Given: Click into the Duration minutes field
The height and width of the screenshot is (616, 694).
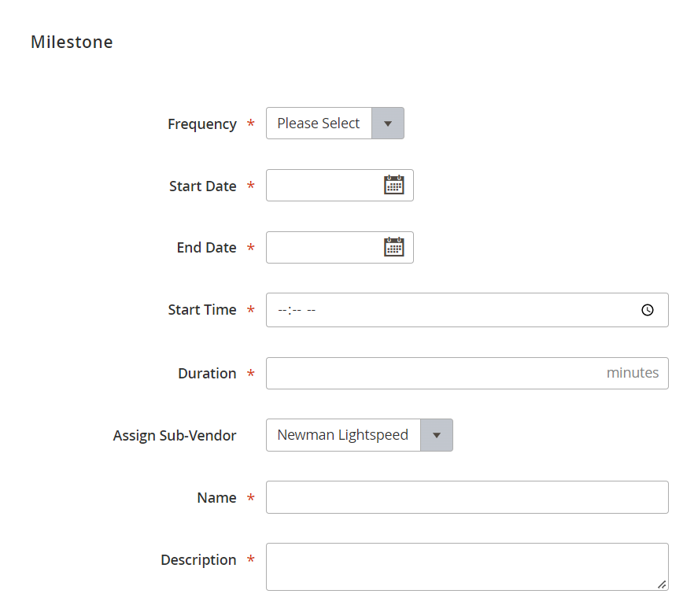Looking at the screenshot, I should point(467,373).
